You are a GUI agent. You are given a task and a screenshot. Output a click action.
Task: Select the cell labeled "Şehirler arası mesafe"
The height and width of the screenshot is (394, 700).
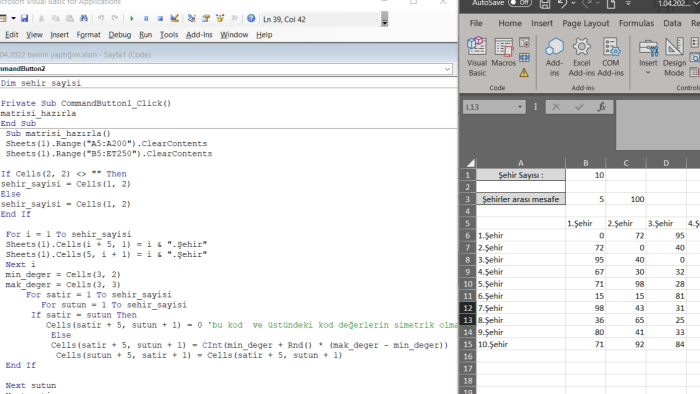tap(521, 199)
